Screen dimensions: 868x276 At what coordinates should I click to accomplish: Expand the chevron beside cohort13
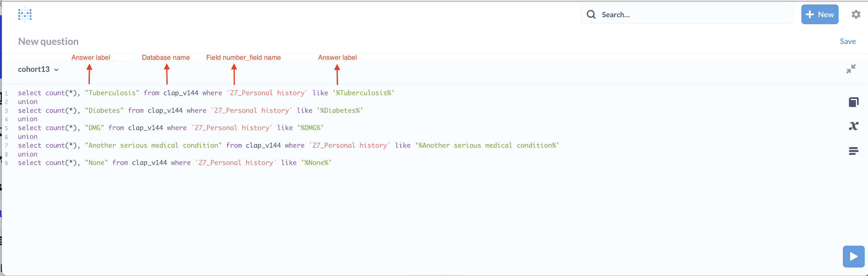pos(56,70)
